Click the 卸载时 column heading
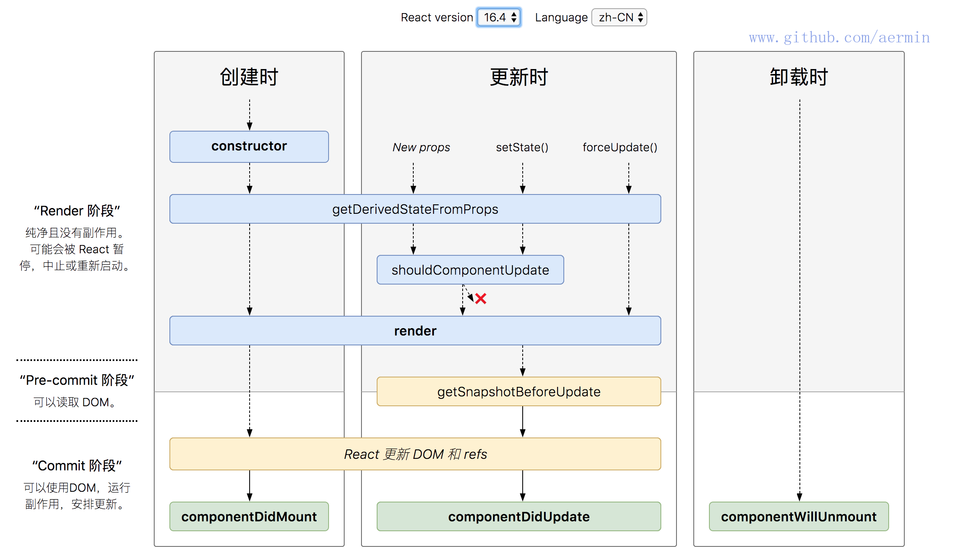This screenshot has width=959, height=560. coord(799,77)
